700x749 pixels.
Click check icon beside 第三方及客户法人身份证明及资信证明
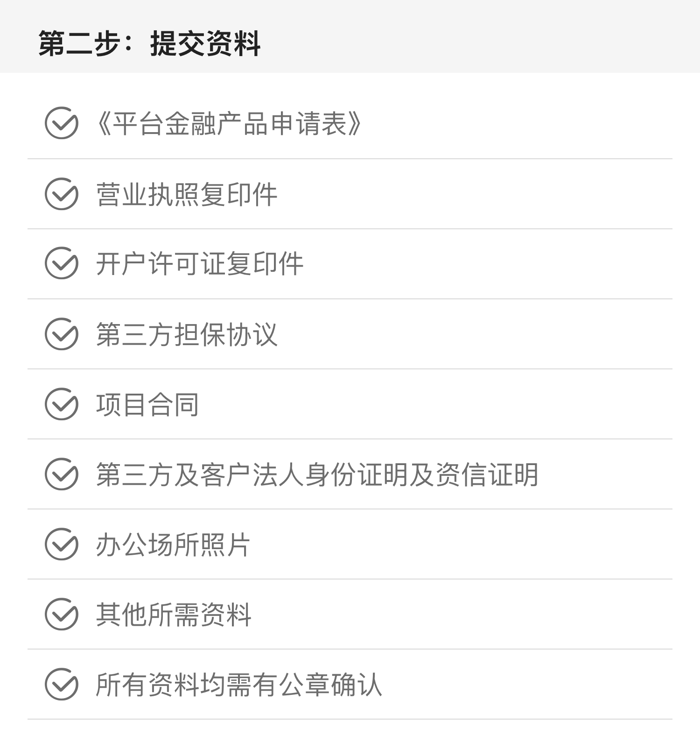tap(61, 474)
